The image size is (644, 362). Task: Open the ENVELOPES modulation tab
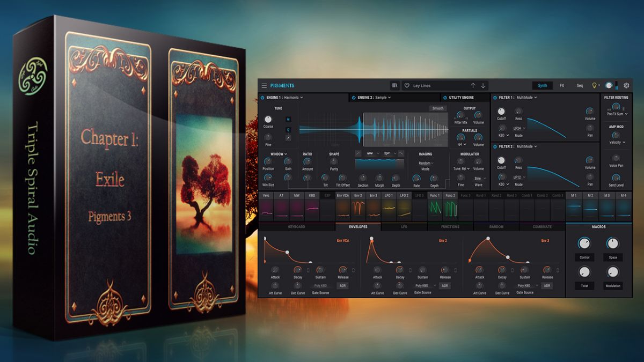[x=357, y=227]
